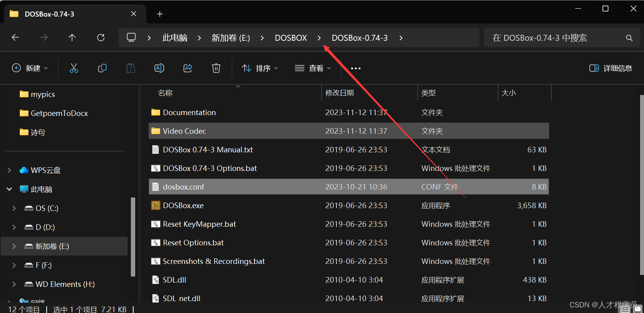644x313 pixels.
Task: Click the dosbox.conf file icon
Action: coord(156,187)
